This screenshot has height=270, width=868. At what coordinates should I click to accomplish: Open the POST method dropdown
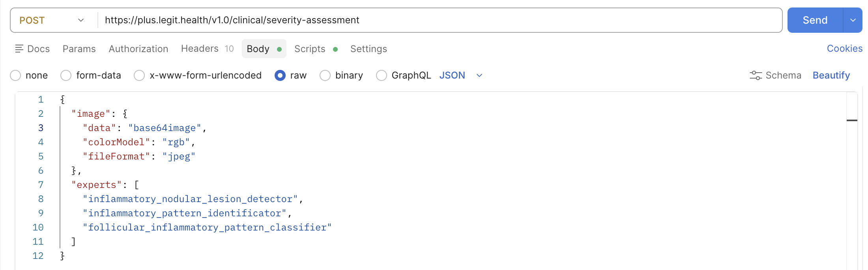coord(52,20)
